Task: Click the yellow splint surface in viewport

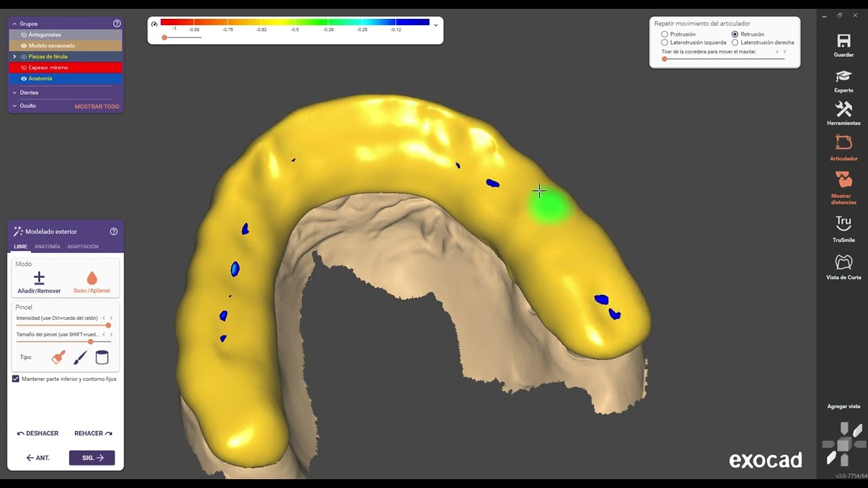Action: 380,149
